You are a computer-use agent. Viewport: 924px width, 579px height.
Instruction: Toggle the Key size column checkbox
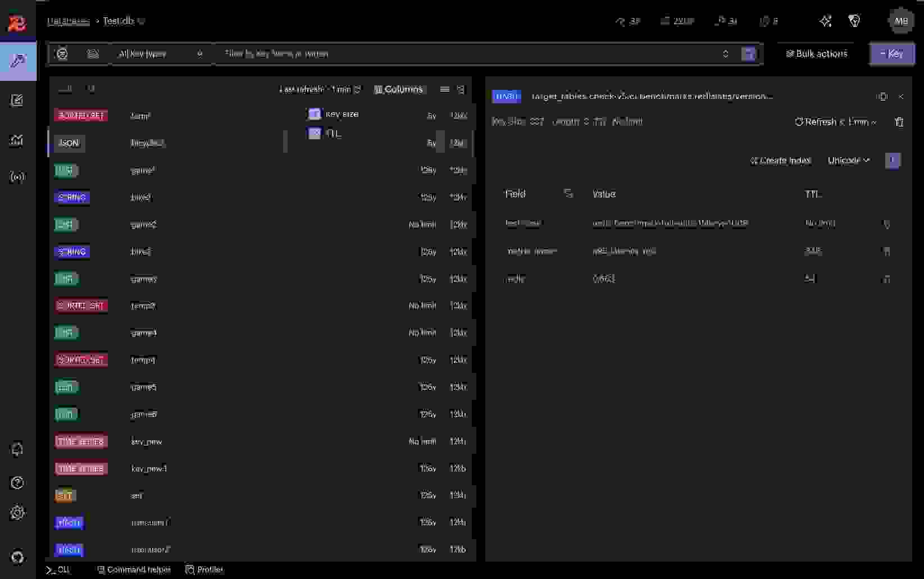[x=315, y=114]
